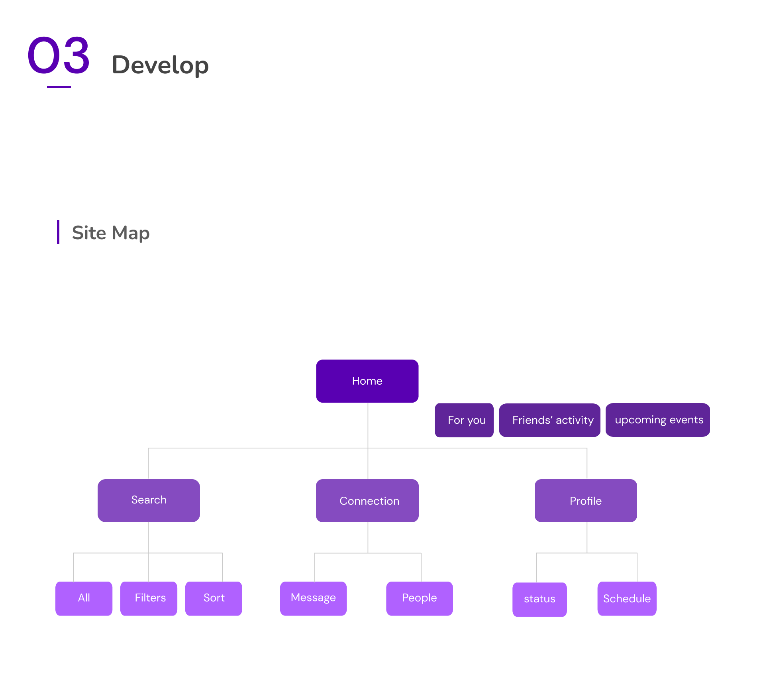Click the Develop title text
This screenshot has height=700, width=765.
point(160,65)
